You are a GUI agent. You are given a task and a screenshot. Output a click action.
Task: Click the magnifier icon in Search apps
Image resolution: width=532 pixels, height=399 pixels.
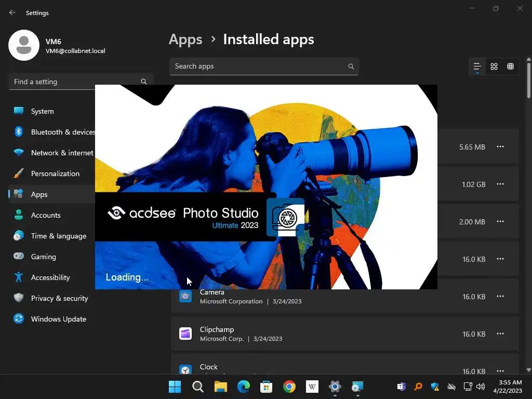pyautogui.click(x=351, y=66)
